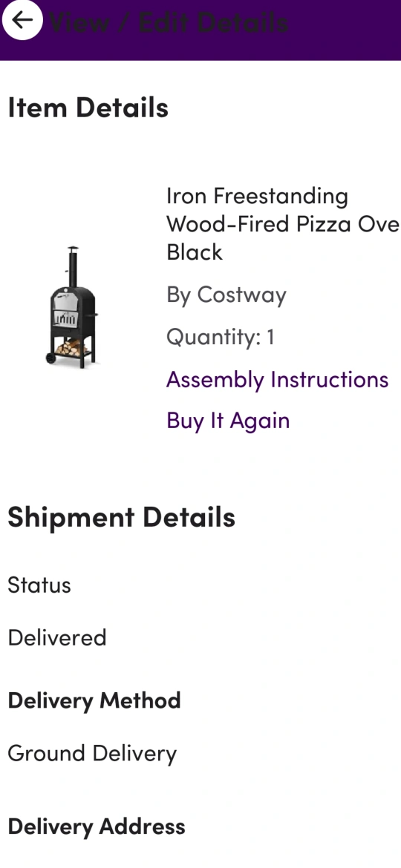401x868 pixels.
Task: Tap the Delivered status text
Action: 57,638
